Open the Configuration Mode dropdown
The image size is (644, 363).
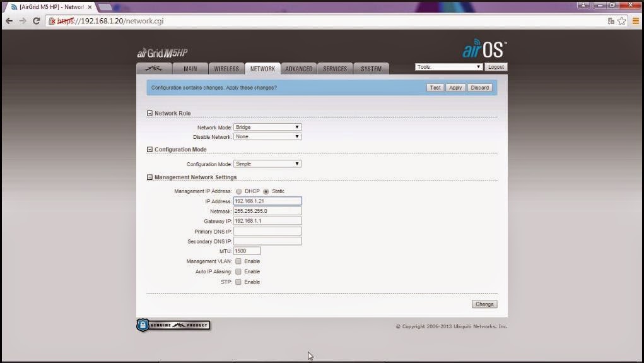[267, 164]
